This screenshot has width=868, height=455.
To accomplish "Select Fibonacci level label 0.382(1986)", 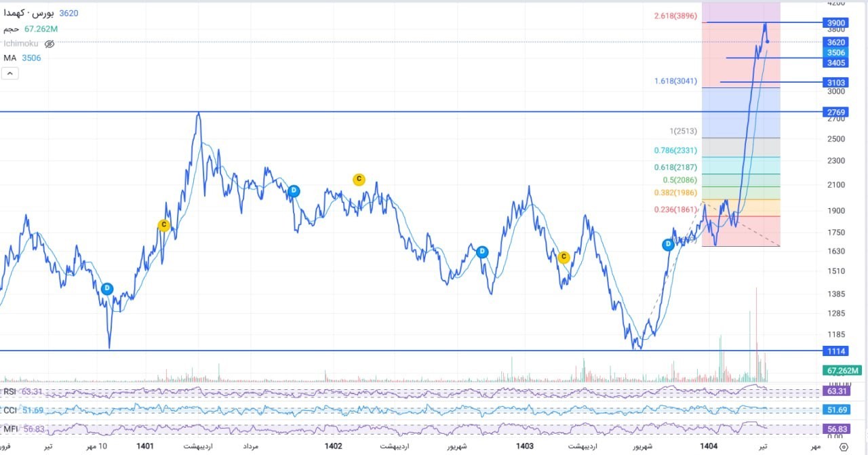I will (x=675, y=193).
